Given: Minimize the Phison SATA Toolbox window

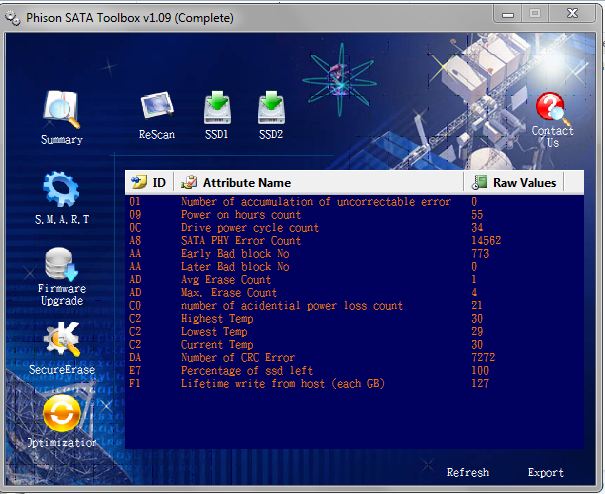Looking at the screenshot, I should [508, 15].
